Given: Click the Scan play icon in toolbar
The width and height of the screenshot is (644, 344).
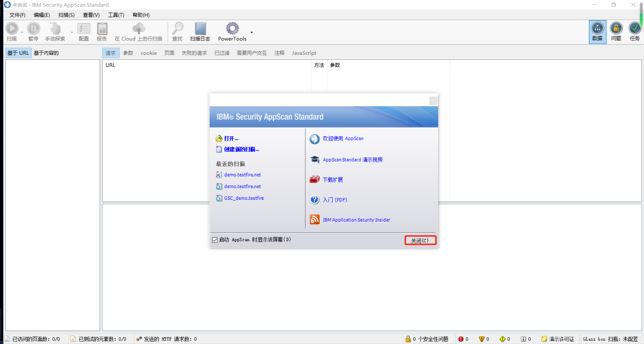Looking at the screenshot, I should click(12, 29).
